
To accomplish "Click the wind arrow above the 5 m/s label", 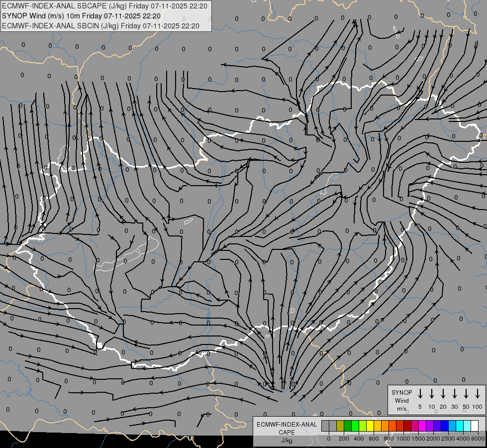I will coord(420,393).
